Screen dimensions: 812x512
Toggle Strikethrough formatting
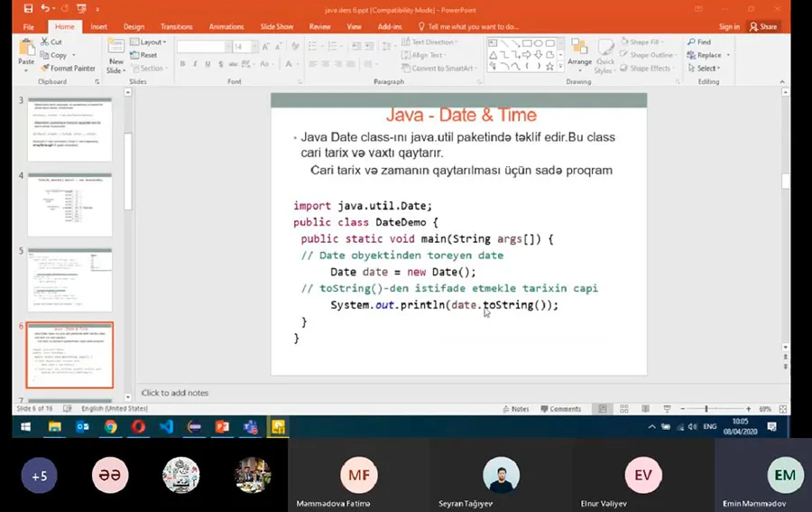pyautogui.click(x=233, y=64)
